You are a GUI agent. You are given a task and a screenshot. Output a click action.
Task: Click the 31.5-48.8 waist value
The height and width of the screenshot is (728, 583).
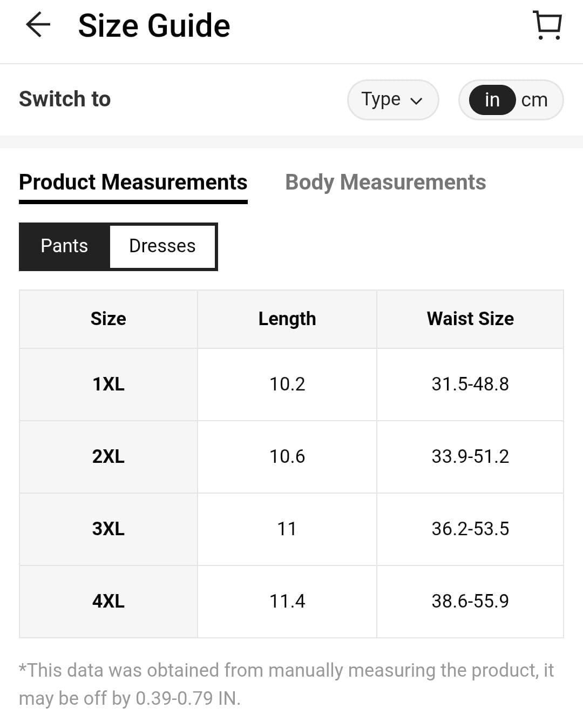(470, 385)
